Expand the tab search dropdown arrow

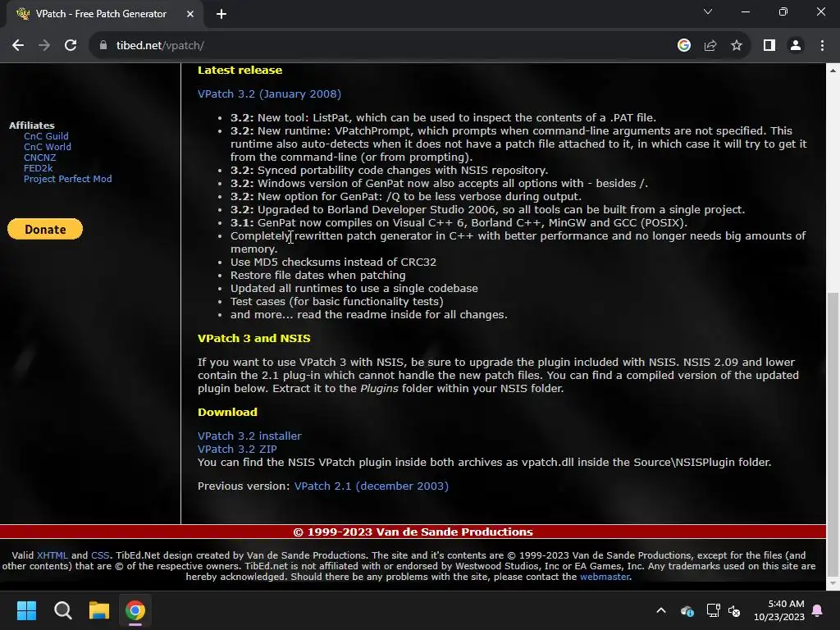point(708,11)
